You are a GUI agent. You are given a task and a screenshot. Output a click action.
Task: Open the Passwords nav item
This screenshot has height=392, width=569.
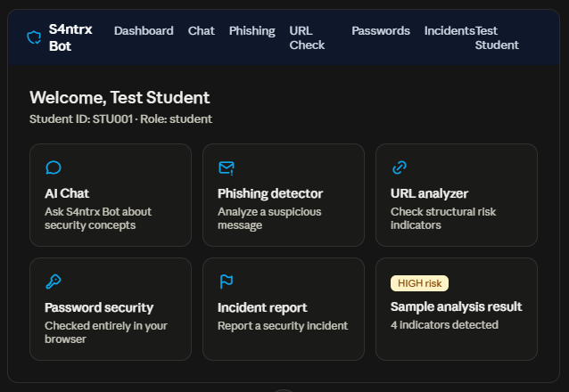pos(381,31)
